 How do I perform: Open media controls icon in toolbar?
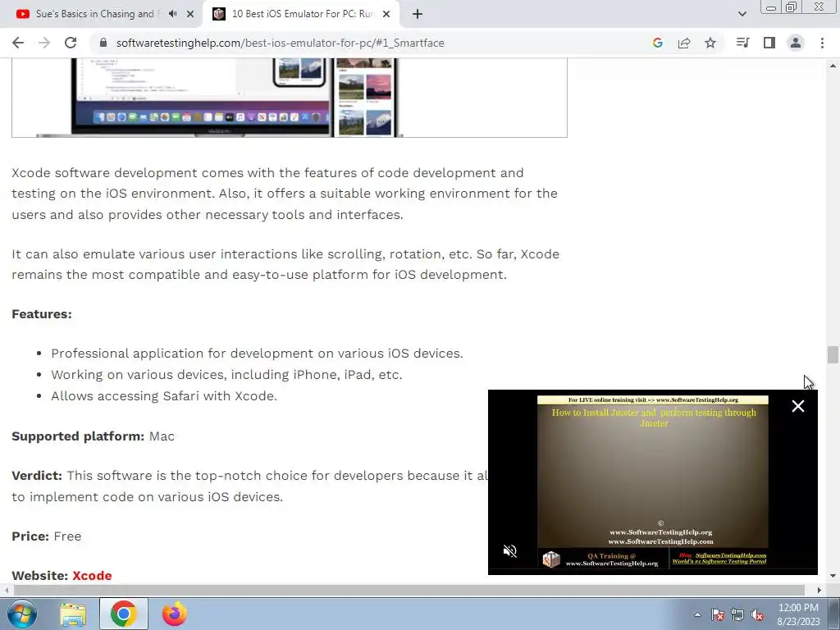click(x=742, y=43)
